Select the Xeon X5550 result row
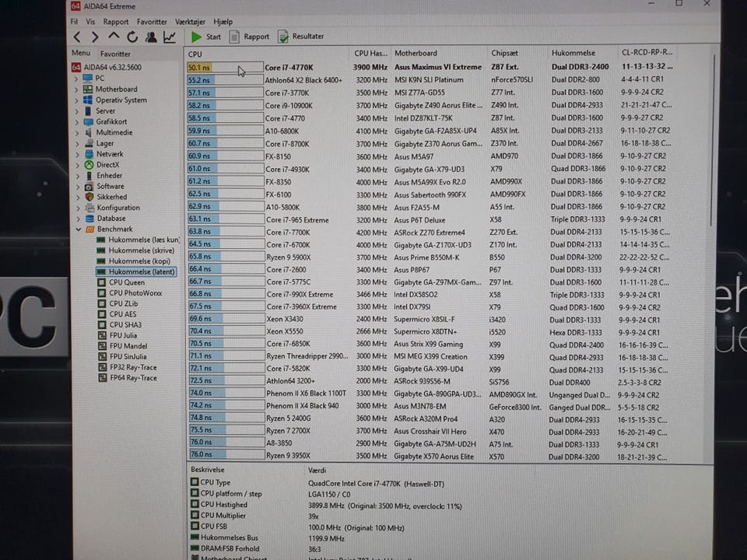The height and width of the screenshot is (560, 747). [x=427, y=331]
